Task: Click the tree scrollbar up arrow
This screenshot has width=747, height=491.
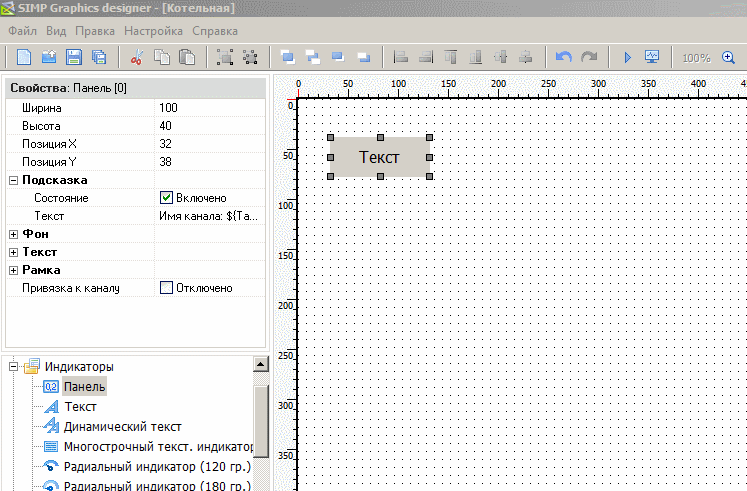Action: coord(261,364)
